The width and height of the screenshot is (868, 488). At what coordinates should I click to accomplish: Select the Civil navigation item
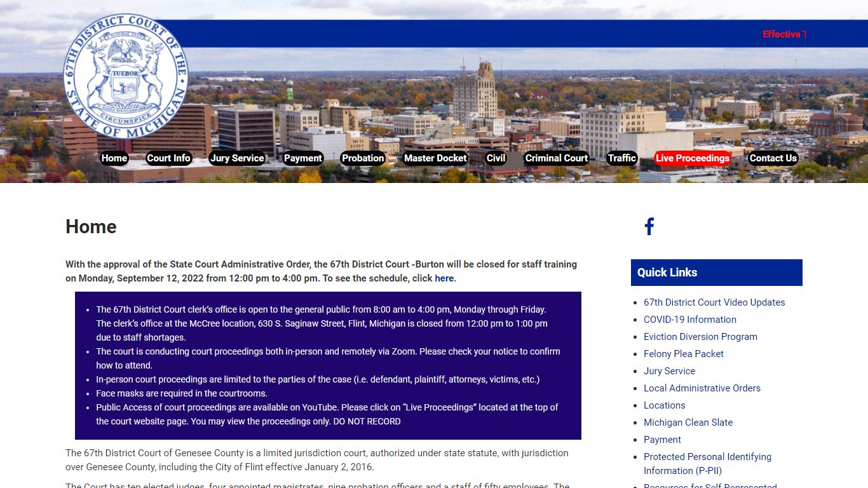(x=496, y=158)
